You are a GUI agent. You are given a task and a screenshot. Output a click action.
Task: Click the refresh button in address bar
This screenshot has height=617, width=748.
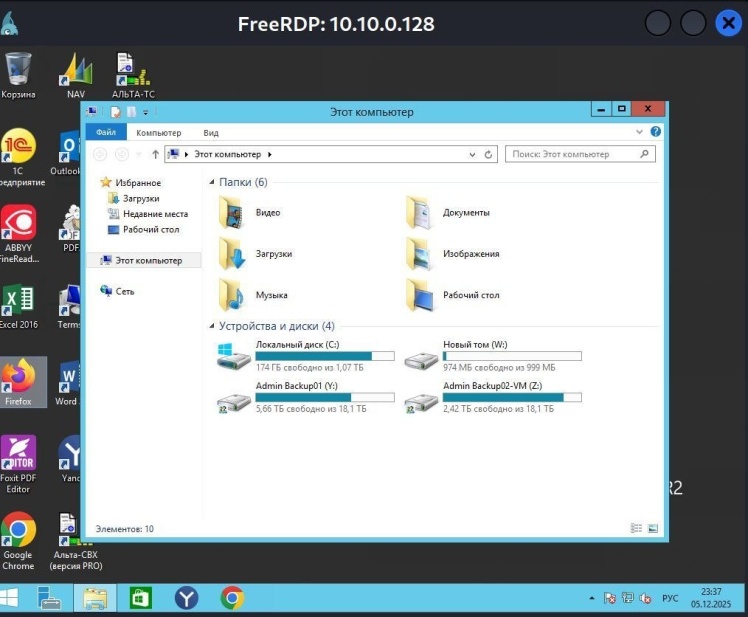coord(489,155)
